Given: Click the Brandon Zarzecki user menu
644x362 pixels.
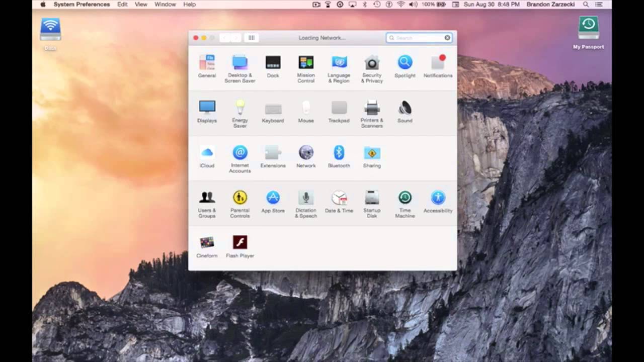Looking at the screenshot, I should [551, 4].
